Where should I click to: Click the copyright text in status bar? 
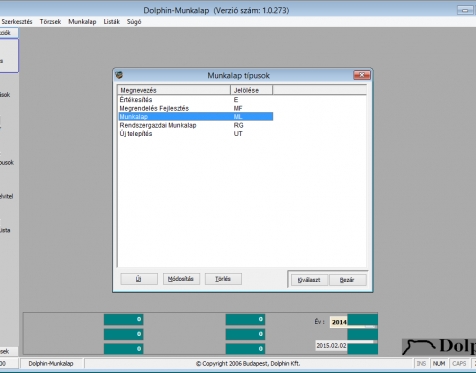pyautogui.click(x=248, y=363)
